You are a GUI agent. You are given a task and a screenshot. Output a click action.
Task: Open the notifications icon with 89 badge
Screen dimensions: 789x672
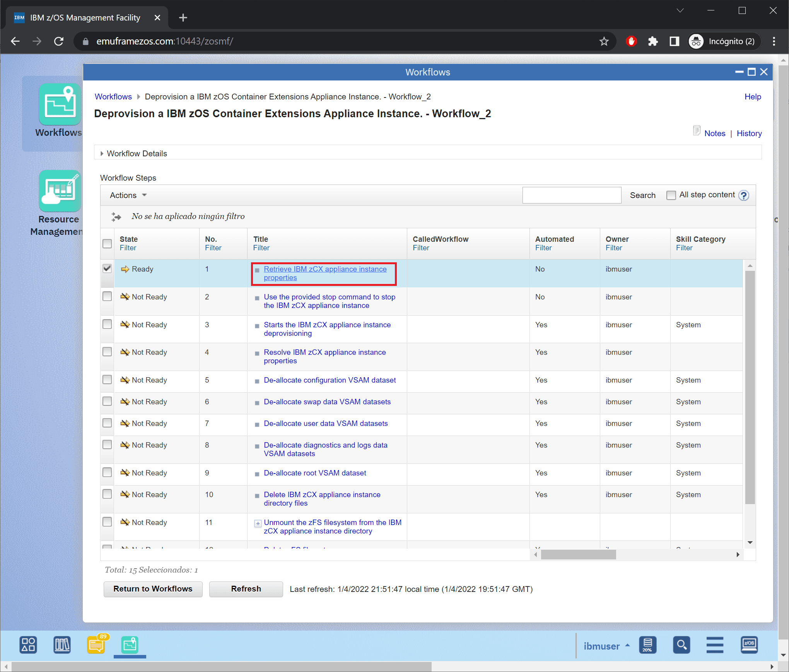coord(96,645)
